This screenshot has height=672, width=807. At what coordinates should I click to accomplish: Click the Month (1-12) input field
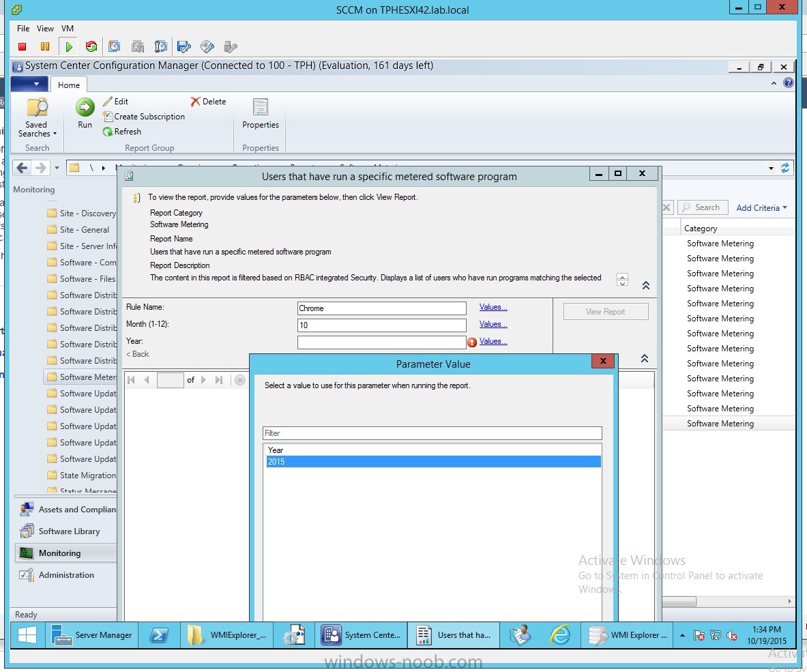(382, 325)
